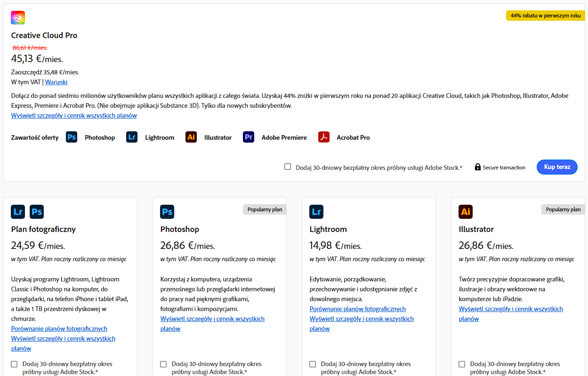The height and width of the screenshot is (376, 588).
Task: Tick Adobe Stock trial checkbox in Plan fotograficzny
Action: coord(14,364)
